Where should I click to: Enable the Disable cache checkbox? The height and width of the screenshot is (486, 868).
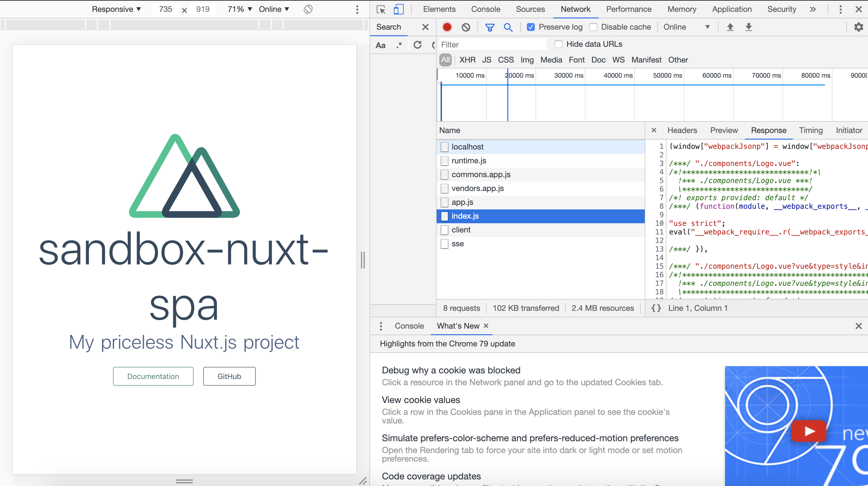click(x=593, y=27)
